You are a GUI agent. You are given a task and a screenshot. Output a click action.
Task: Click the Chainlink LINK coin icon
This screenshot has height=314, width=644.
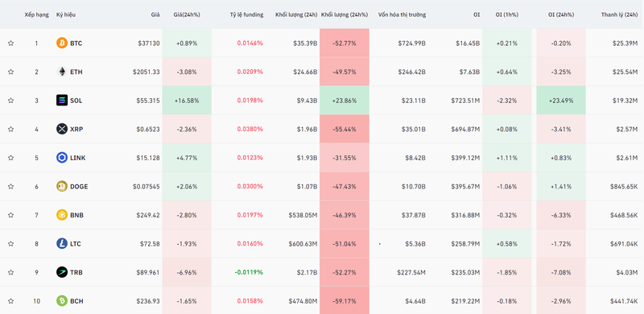click(62, 158)
